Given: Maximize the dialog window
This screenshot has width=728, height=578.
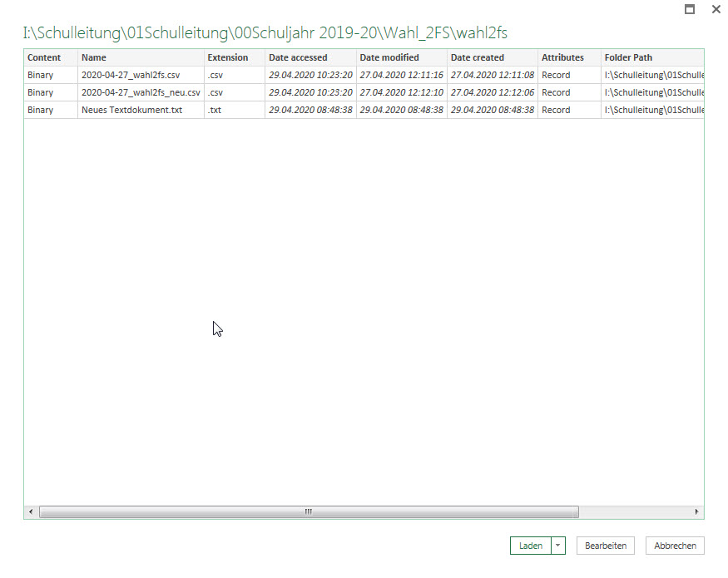Looking at the screenshot, I should tap(689, 10).
